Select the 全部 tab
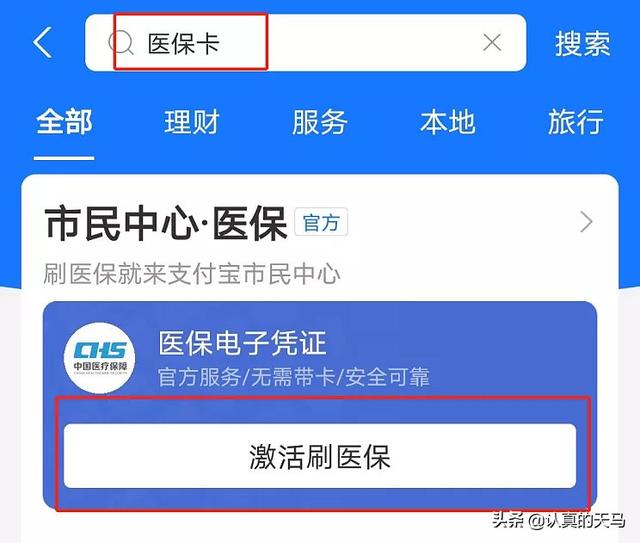 64,122
